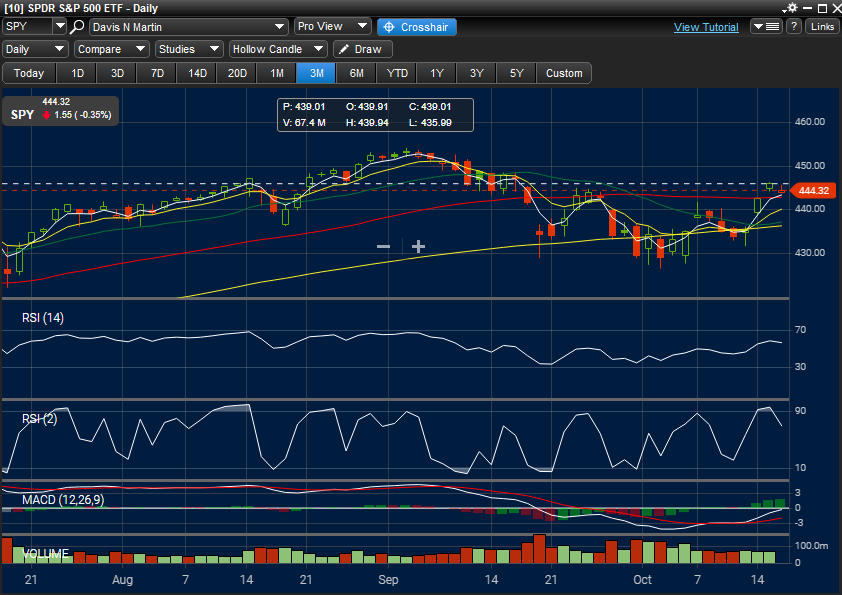Open the help question mark button
842x595 pixels.
pyautogui.click(x=794, y=26)
